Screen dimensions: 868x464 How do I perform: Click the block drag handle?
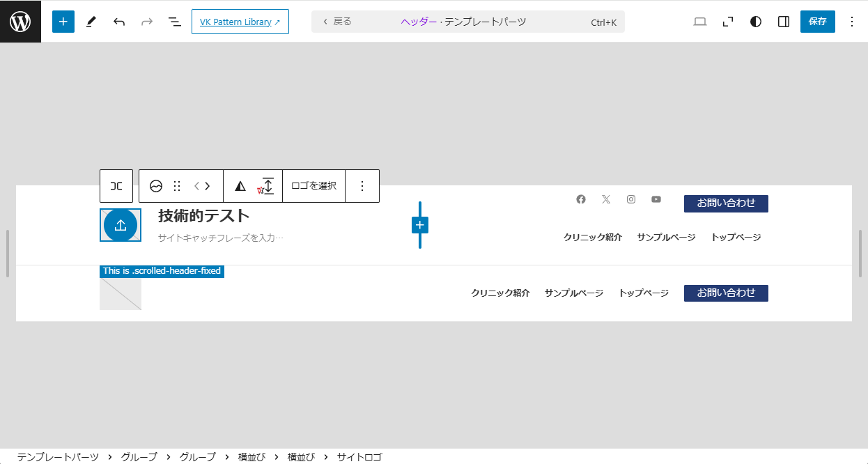point(177,186)
